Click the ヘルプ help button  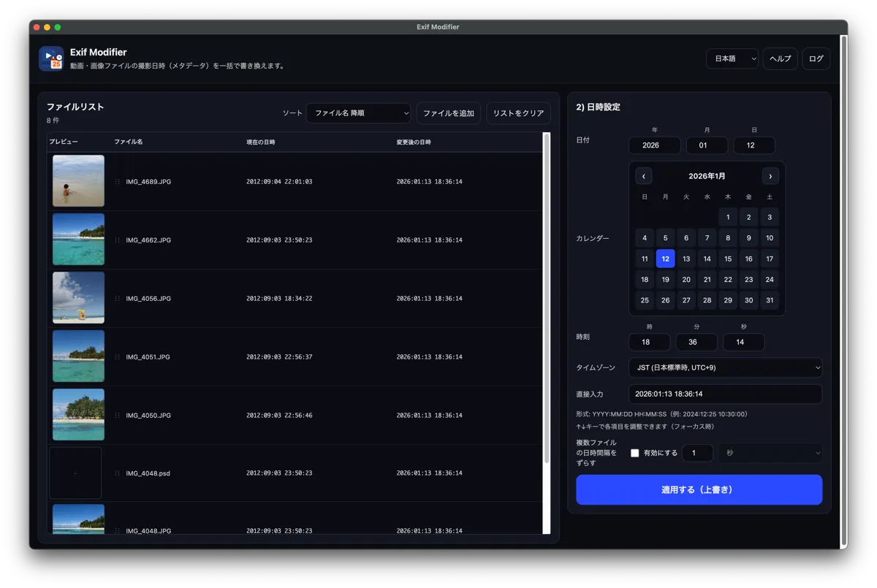pos(780,58)
